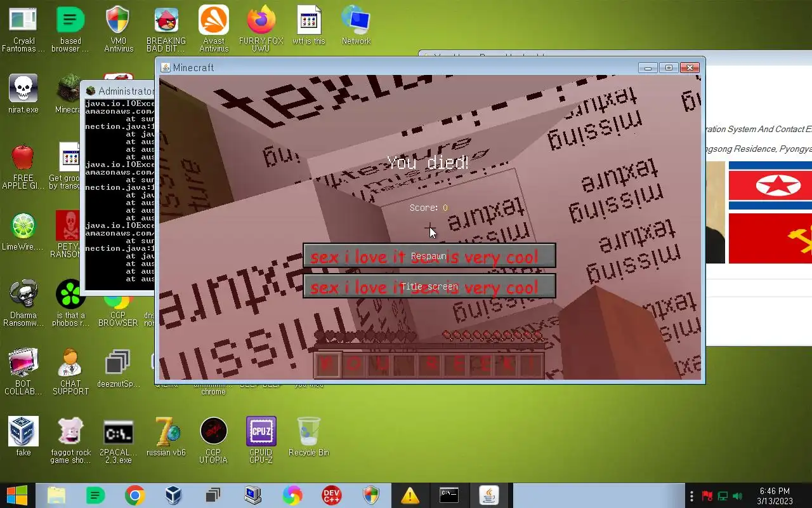Viewport: 812px width, 508px height.
Task: Click the Administrator console window title bar
Action: click(119, 91)
